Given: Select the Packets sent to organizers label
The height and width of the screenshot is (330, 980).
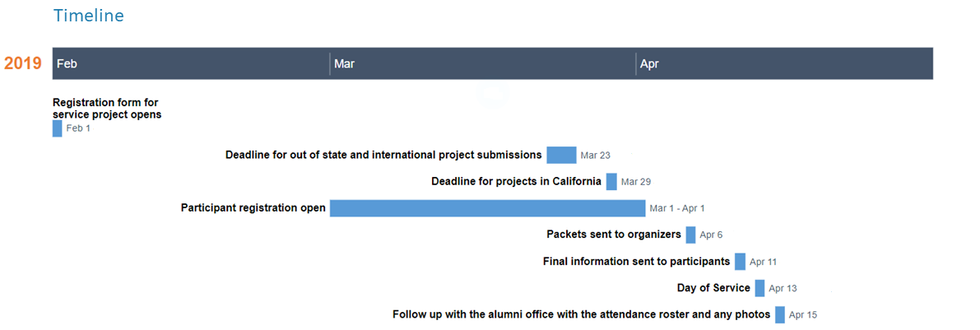Looking at the screenshot, I should pos(614,235).
